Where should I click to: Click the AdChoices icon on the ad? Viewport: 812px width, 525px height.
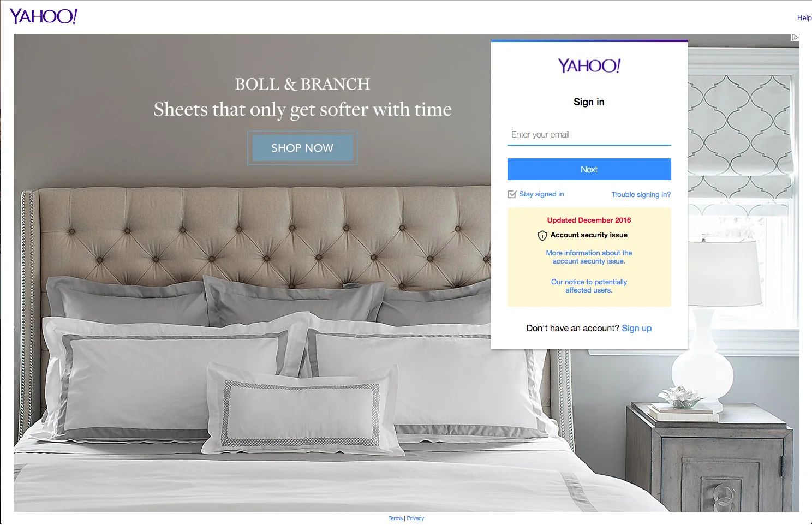(x=795, y=38)
